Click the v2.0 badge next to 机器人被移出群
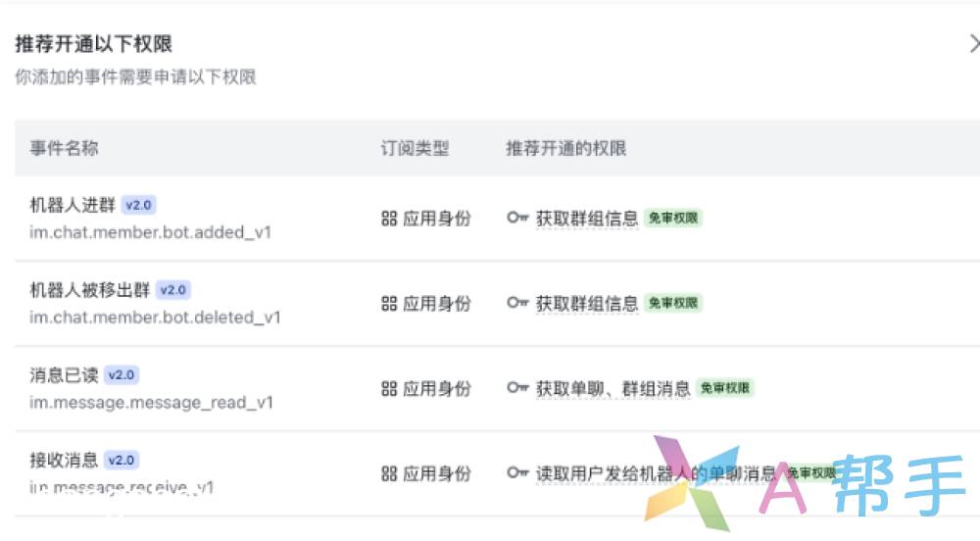 pos(172,290)
